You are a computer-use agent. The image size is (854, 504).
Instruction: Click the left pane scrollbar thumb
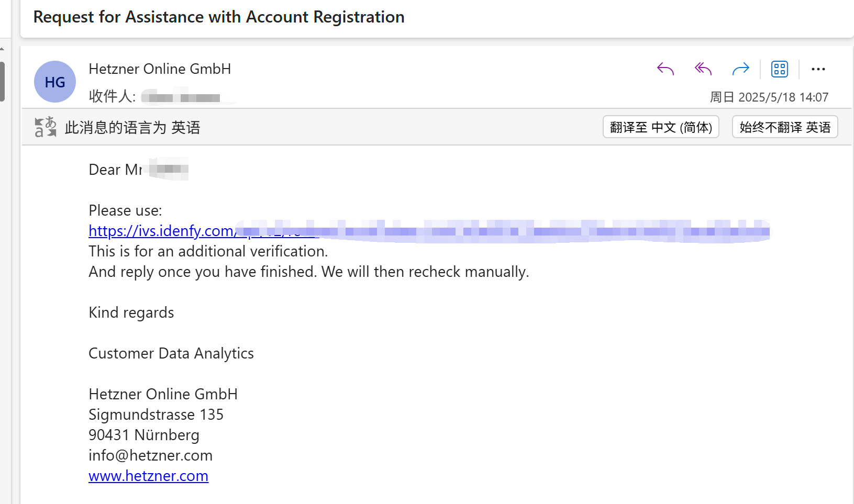pos(2,82)
